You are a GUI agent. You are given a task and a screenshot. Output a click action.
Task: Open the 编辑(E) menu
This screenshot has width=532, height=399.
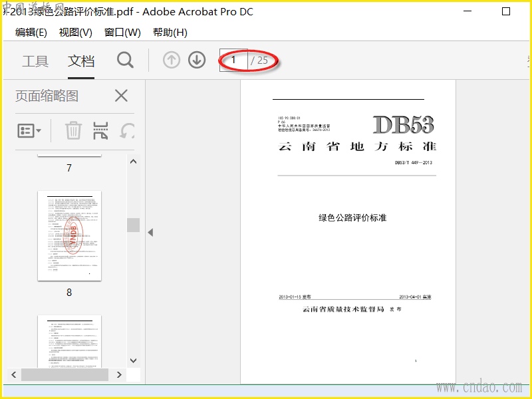31,33
